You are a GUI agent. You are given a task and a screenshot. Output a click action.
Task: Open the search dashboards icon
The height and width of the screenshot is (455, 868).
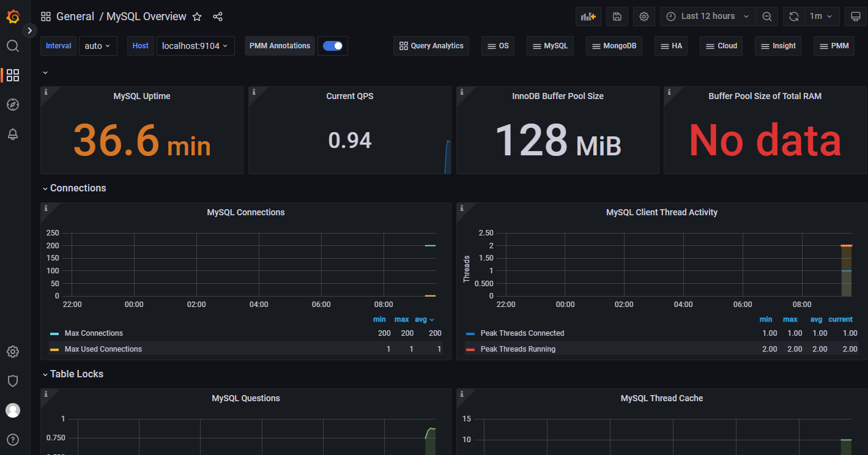point(13,46)
